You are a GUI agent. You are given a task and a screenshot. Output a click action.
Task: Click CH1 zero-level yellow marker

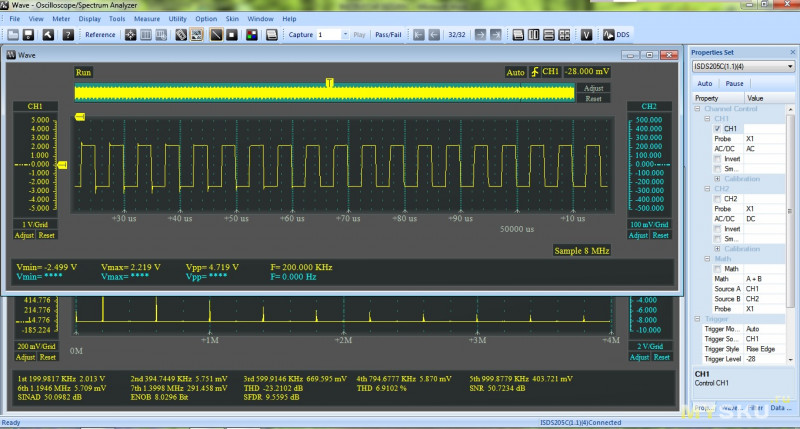coord(62,165)
